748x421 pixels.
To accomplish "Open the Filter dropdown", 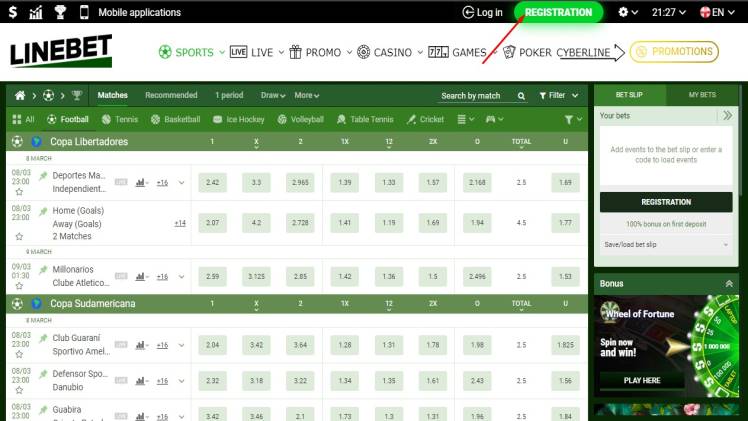I will tap(559, 95).
